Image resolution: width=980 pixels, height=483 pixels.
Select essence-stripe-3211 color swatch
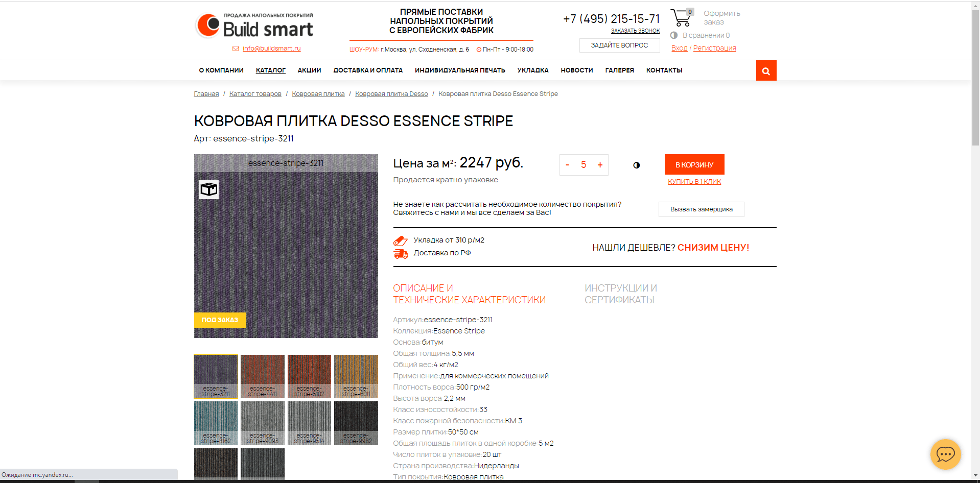[216, 376]
